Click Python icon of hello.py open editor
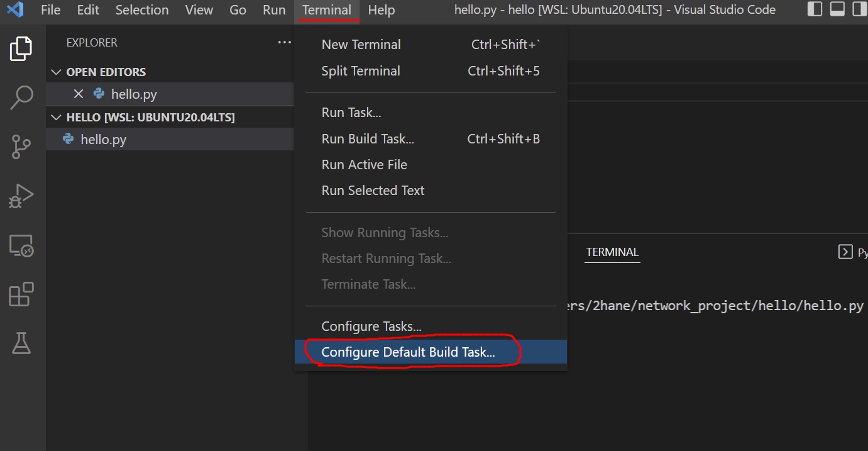This screenshot has height=451, width=868. point(99,94)
